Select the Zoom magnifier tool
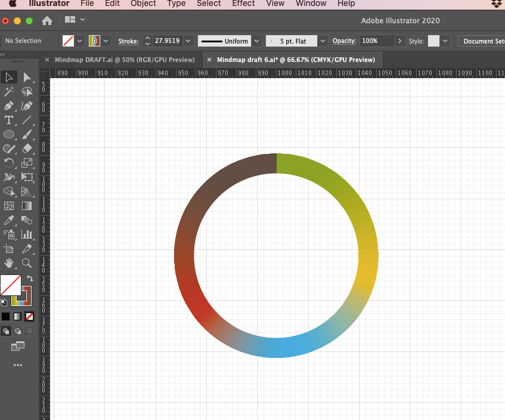This screenshot has height=420, width=505. pyautogui.click(x=27, y=263)
